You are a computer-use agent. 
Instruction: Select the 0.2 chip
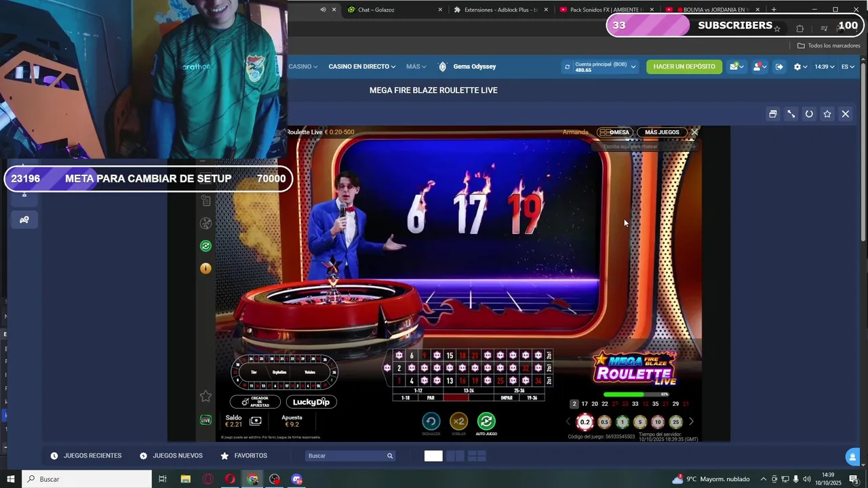point(585,422)
